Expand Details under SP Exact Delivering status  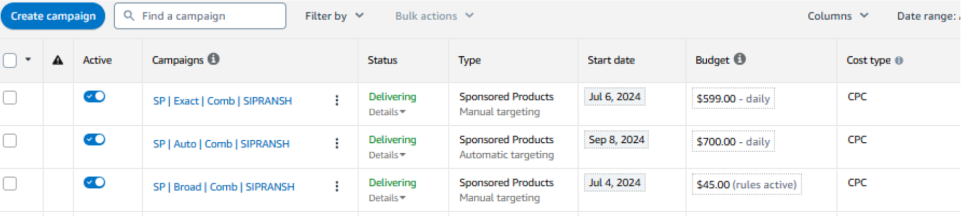(387, 112)
